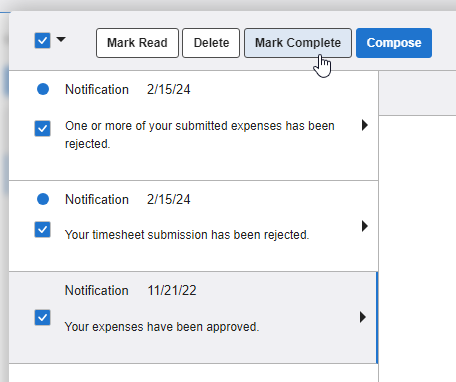Open the message about rejected submitted expenses
456x382 pixels.
200,135
